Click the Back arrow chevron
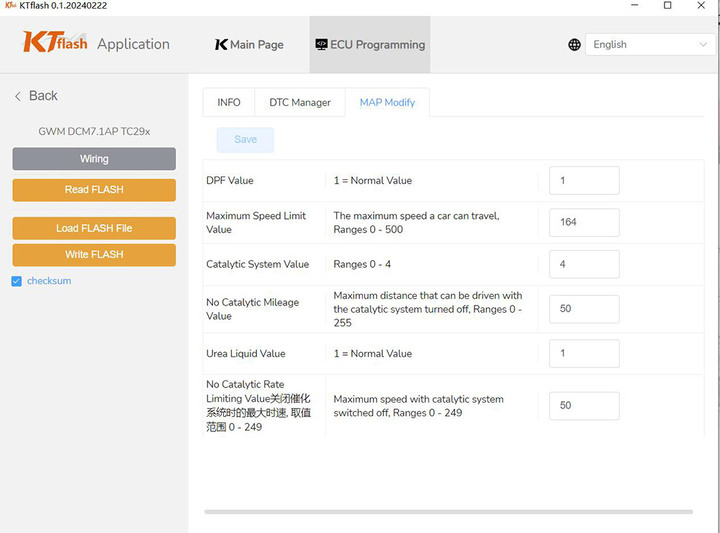The width and height of the screenshot is (720, 533). [x=18, y=96]
